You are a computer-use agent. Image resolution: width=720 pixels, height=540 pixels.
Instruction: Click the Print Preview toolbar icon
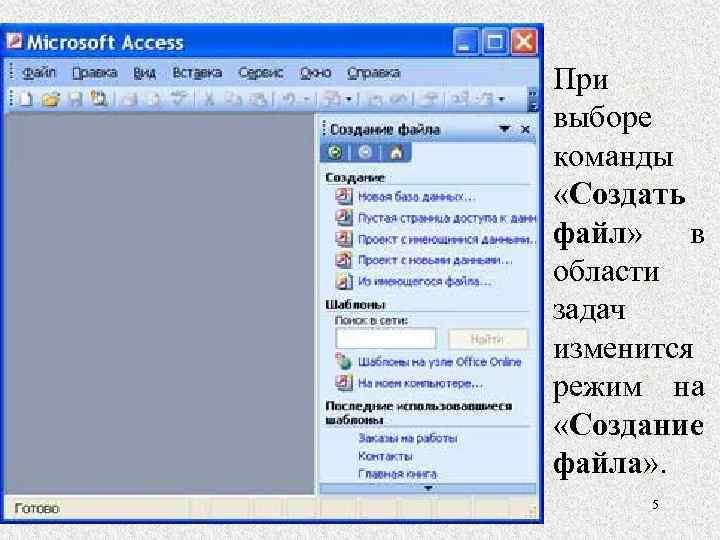pyautogui.click(x=154, y=99)
